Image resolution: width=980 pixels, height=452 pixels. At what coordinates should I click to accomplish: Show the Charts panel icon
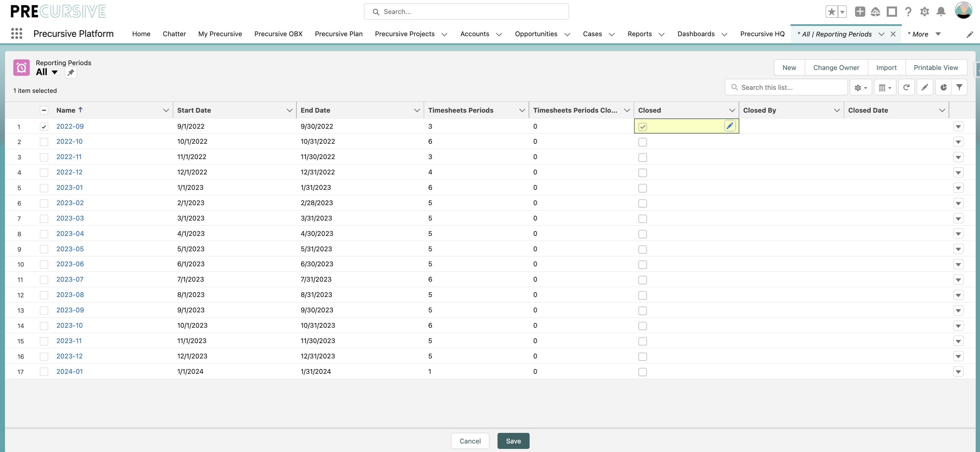pos(943,87)
